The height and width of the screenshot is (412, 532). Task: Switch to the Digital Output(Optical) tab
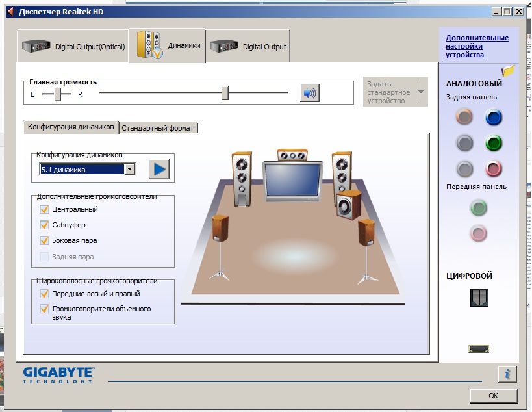[x=73, y=47]
